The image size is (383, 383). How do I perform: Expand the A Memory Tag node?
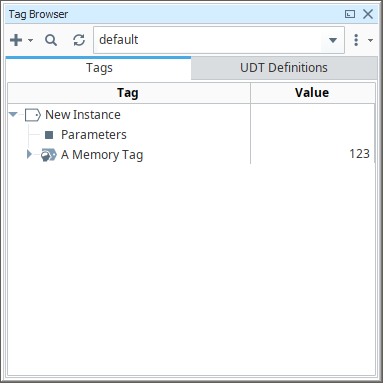pyautogui.click(x=29, y=154)
